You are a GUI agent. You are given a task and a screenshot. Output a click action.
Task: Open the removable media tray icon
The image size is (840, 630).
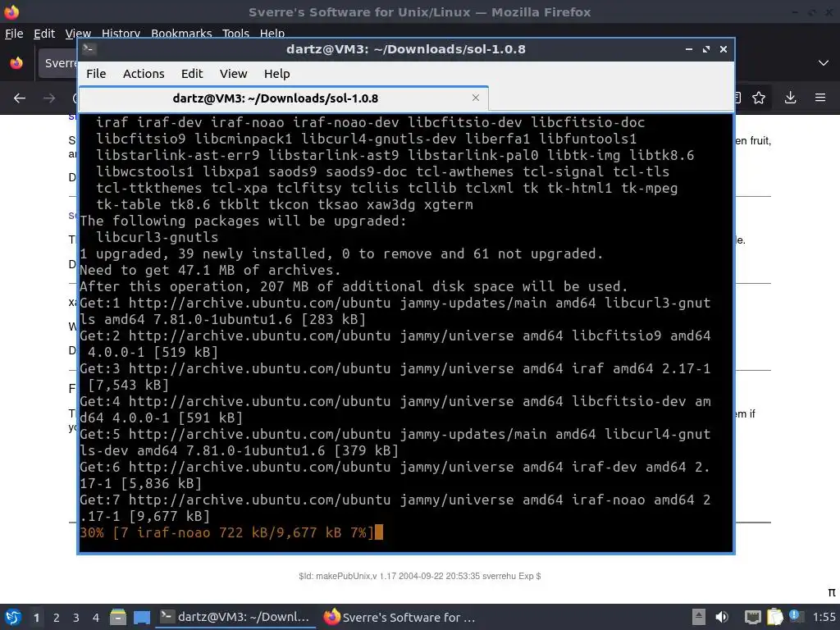tap(699, 617)
